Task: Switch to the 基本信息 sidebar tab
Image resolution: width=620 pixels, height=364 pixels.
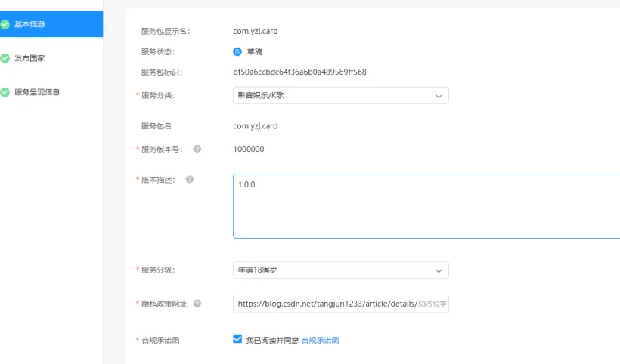Action: point(30,24)
